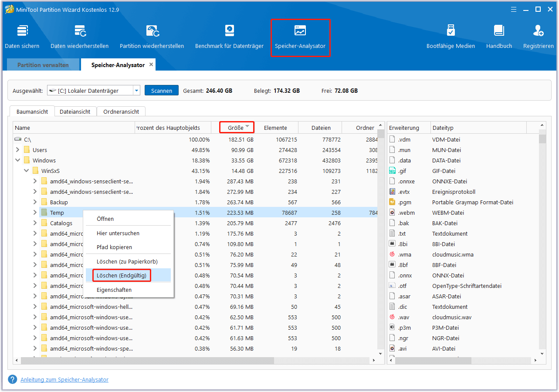Collapse the WinSxS folder
559x392 pixels.
click(26, 171)
